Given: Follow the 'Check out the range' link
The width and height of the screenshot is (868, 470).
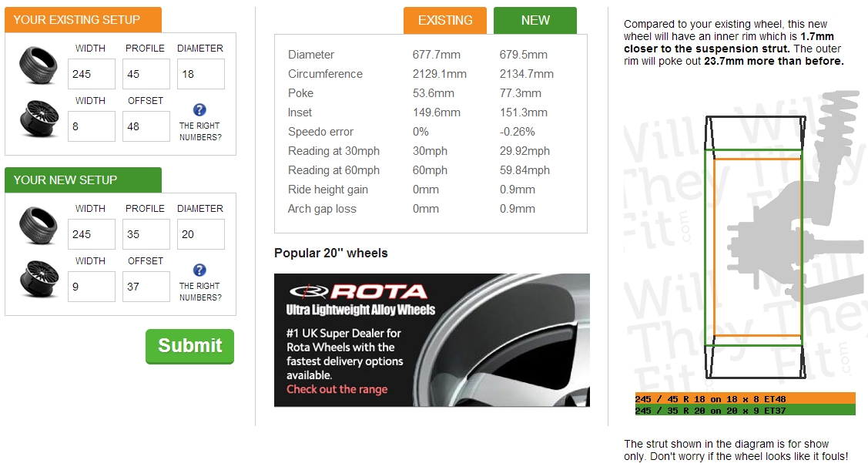Looking at the screenshot, I should [337, 389].
